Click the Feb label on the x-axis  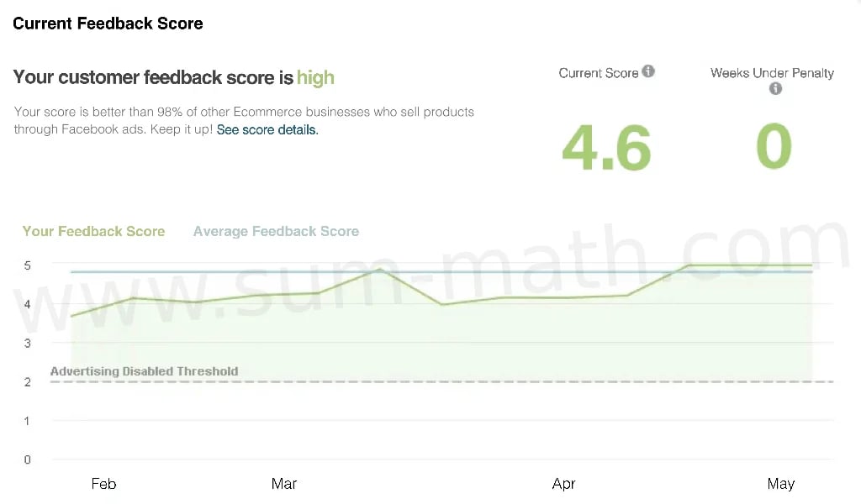pyautogui.click(x=103, y=484)
